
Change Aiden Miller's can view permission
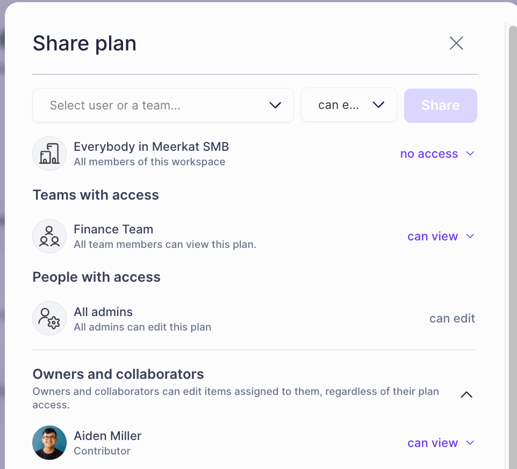point(441,443)
